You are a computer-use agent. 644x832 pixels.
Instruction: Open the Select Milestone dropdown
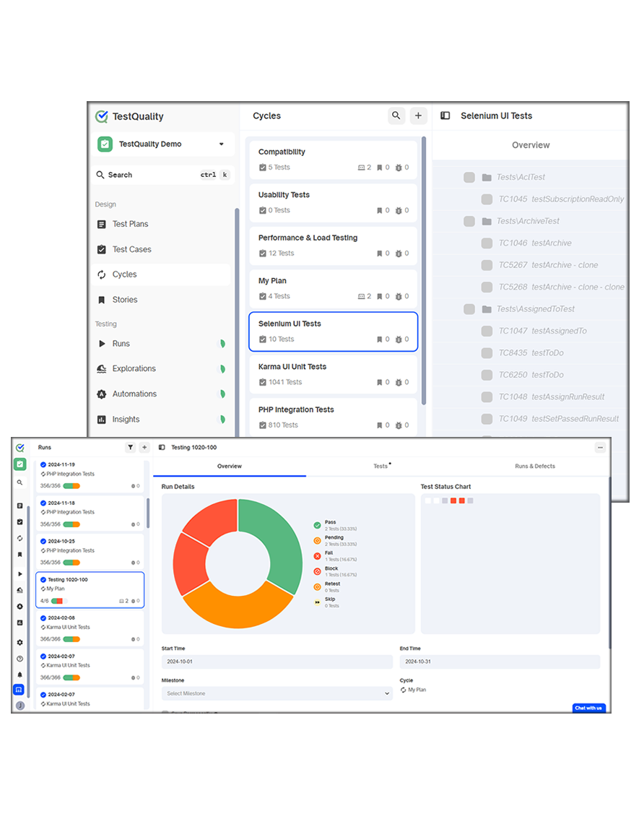[277, 693]
